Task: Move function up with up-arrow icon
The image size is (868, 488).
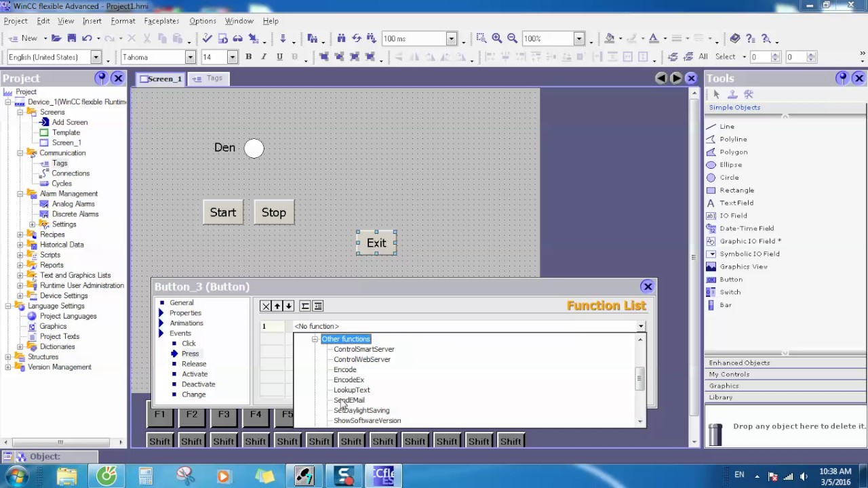Action: [277, 306]
